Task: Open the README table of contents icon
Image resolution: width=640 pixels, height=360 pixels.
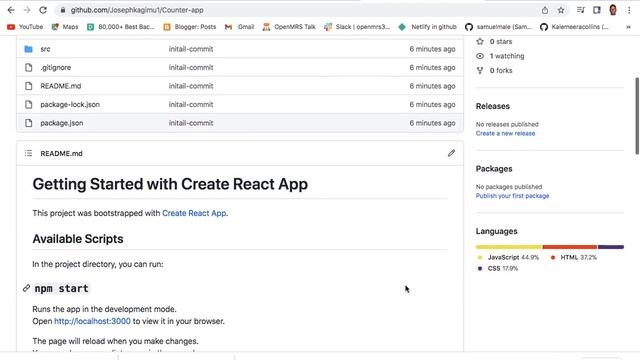Action: [x=28, y=153]
